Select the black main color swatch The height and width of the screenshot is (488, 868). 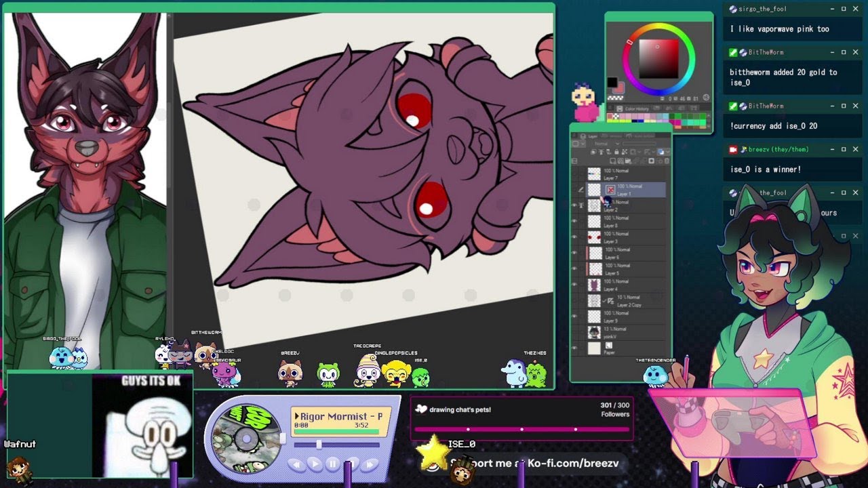click(612, 83)
